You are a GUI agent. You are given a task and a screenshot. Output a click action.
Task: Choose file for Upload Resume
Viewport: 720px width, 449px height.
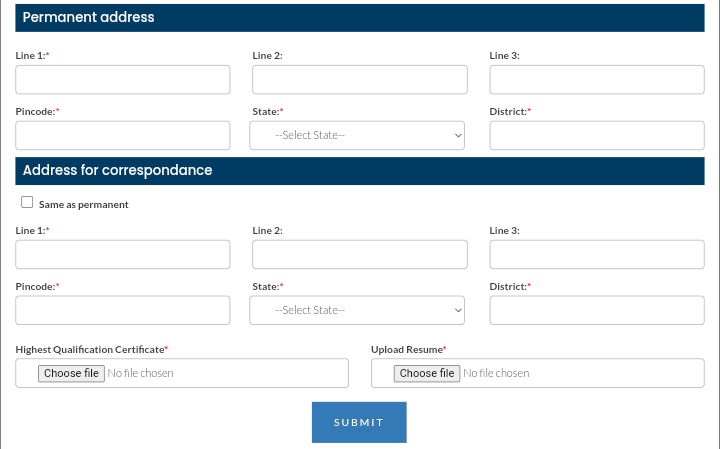(x=427, y=373)
